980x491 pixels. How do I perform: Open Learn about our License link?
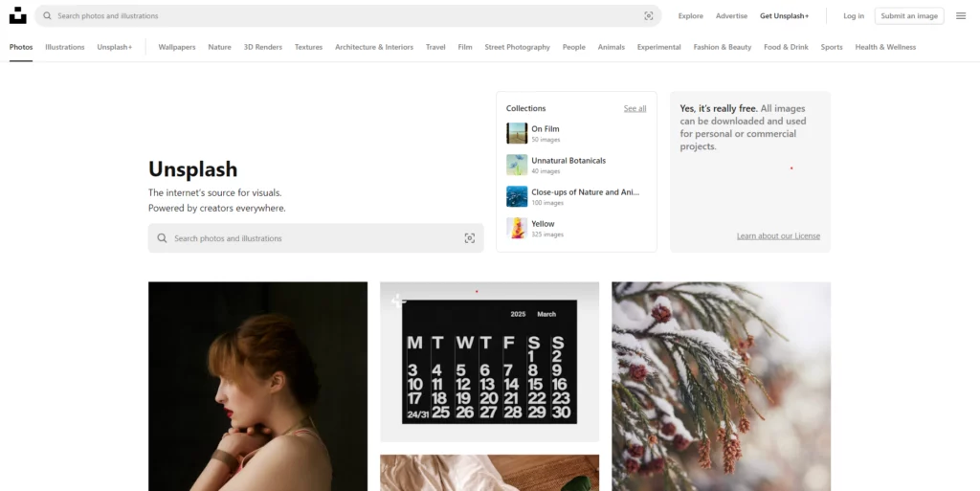coord(778,236)
